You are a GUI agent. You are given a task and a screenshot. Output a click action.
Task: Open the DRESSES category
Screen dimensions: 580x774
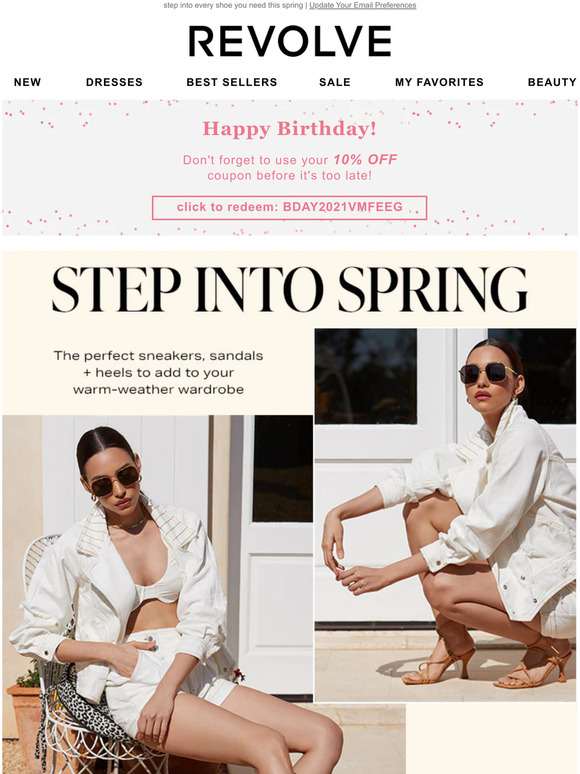(x=114, y=82)
